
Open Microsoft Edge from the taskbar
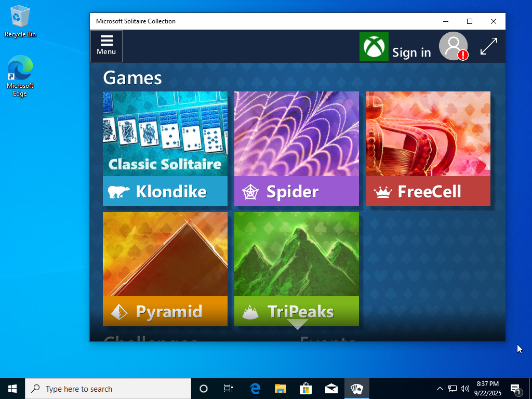point(255,389)
